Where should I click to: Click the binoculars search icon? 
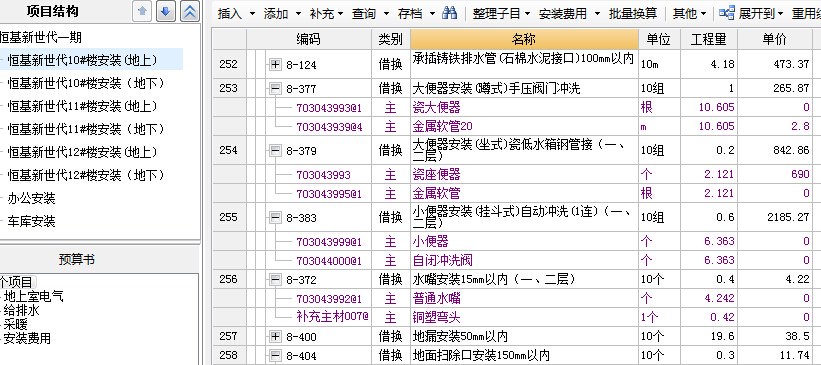(449, 13)
